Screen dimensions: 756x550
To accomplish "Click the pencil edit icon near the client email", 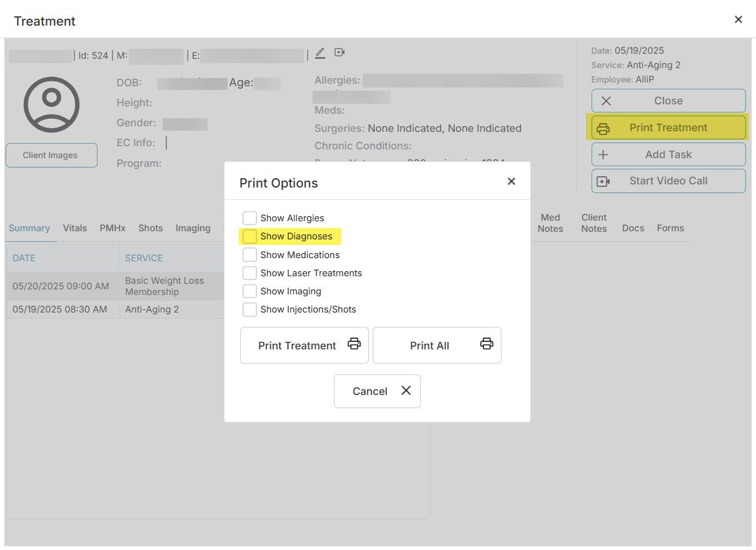I will coord(320,53).
